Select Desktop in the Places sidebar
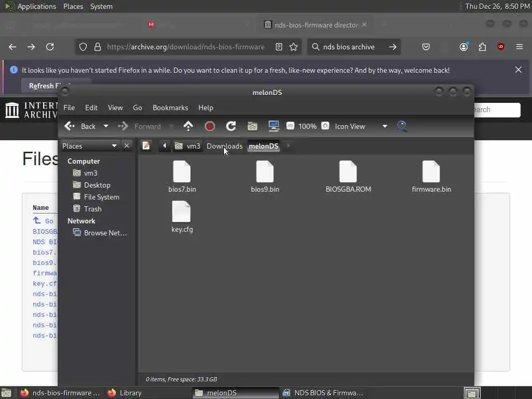532x399 pixels. 97,185
